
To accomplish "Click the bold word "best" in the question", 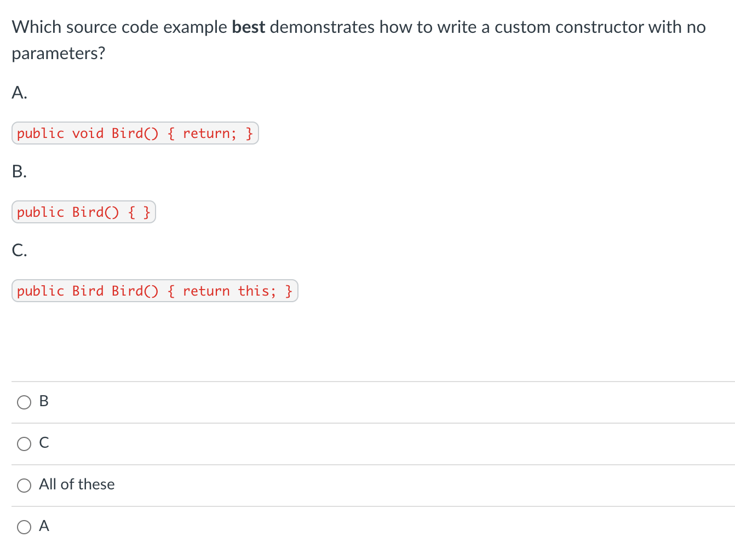I will [248, 27].
